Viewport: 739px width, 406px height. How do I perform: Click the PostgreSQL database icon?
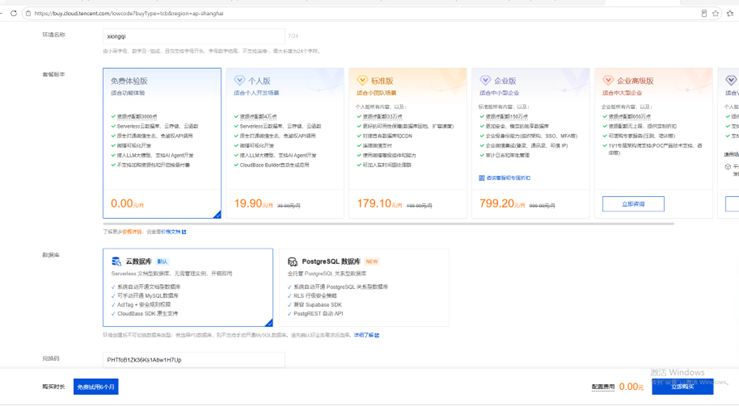click(x=293, y=261)
